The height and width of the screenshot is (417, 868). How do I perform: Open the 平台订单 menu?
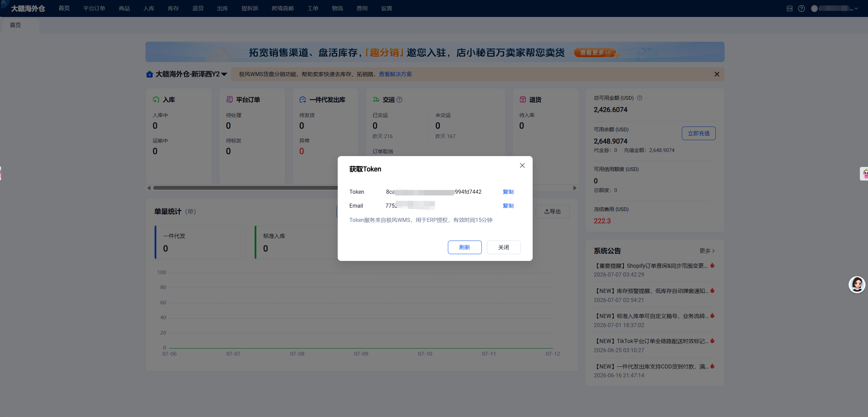94,8
